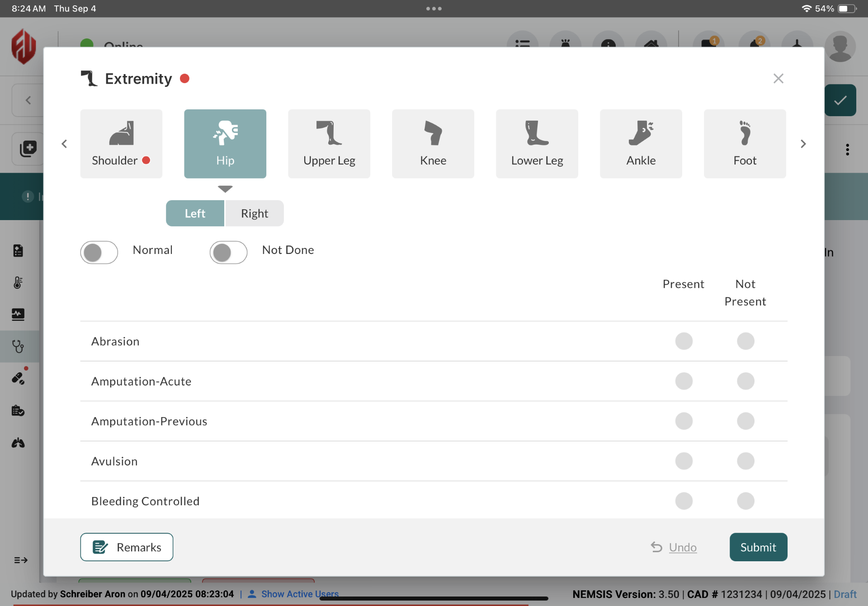Click the Undo link
This screenshot has width=868, height=606.
point(682,547)
